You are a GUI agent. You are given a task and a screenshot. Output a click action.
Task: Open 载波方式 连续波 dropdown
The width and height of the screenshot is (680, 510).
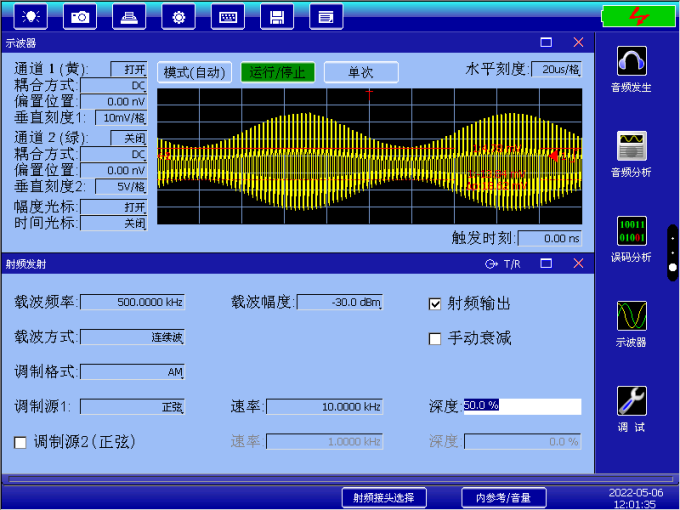point(133,337)
